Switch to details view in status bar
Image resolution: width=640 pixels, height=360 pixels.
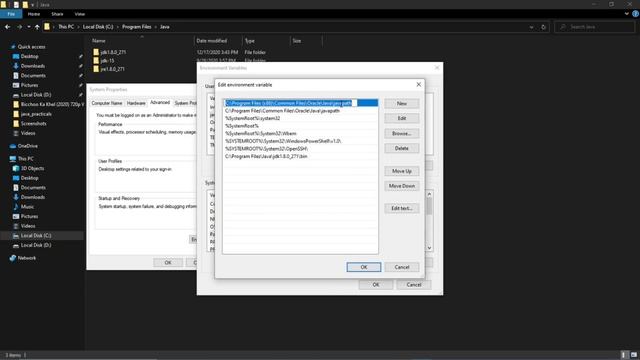pyautogui.click(x=624, y=355)
